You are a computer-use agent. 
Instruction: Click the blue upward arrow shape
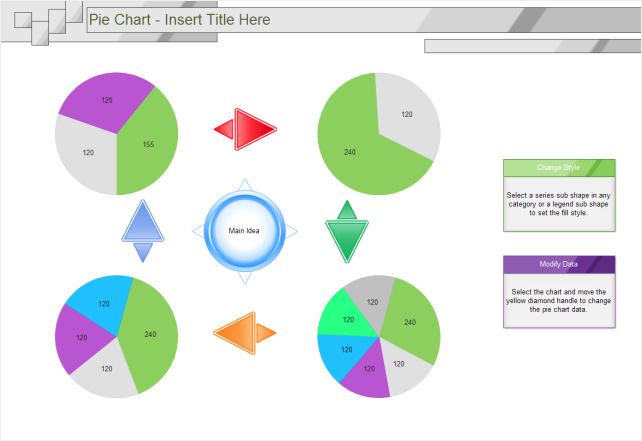tap(143, 231)
